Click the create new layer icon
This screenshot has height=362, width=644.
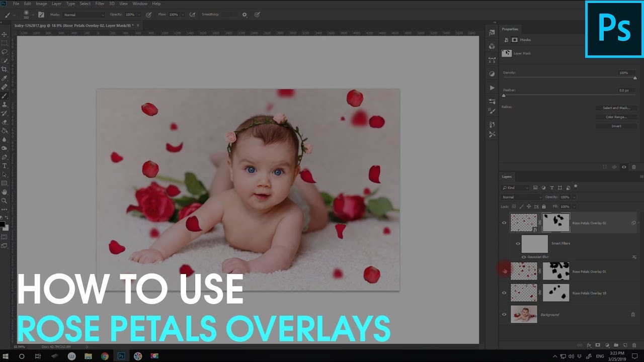click(625, 345)
